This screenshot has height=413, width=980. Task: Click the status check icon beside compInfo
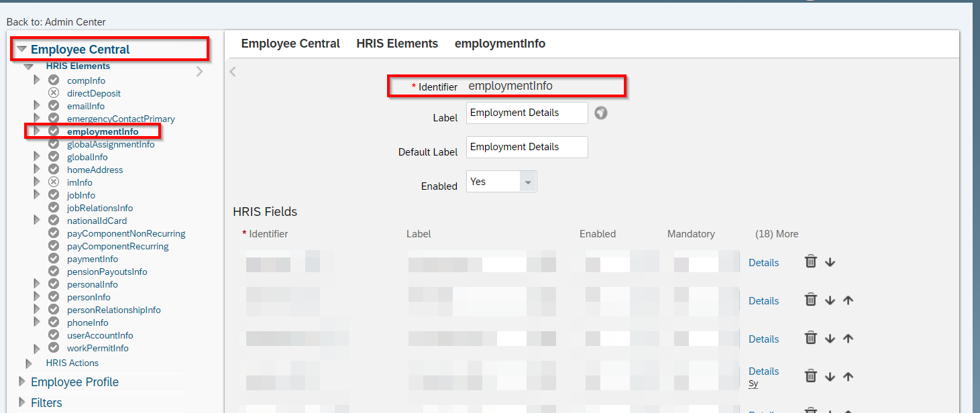54,80
